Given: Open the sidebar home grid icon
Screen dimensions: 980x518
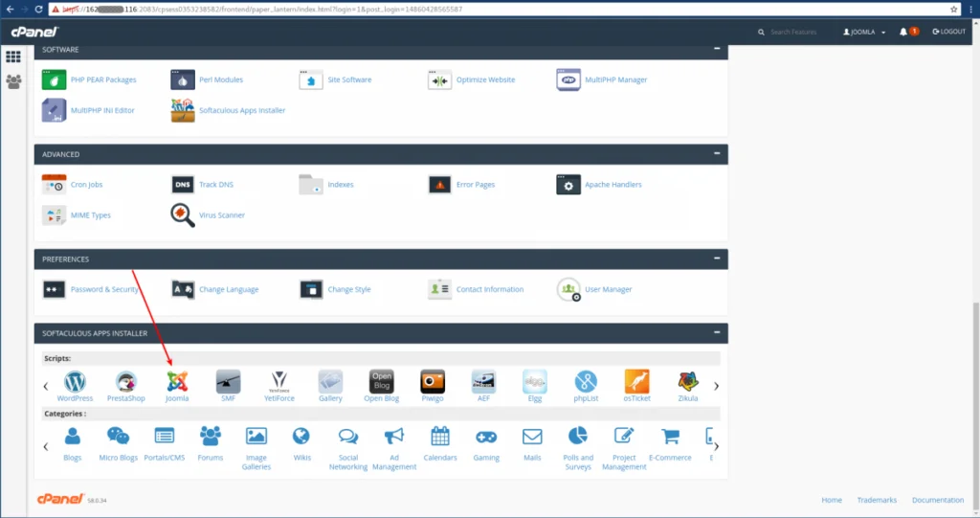Looking at the screenshot, I should pos(13,56).
